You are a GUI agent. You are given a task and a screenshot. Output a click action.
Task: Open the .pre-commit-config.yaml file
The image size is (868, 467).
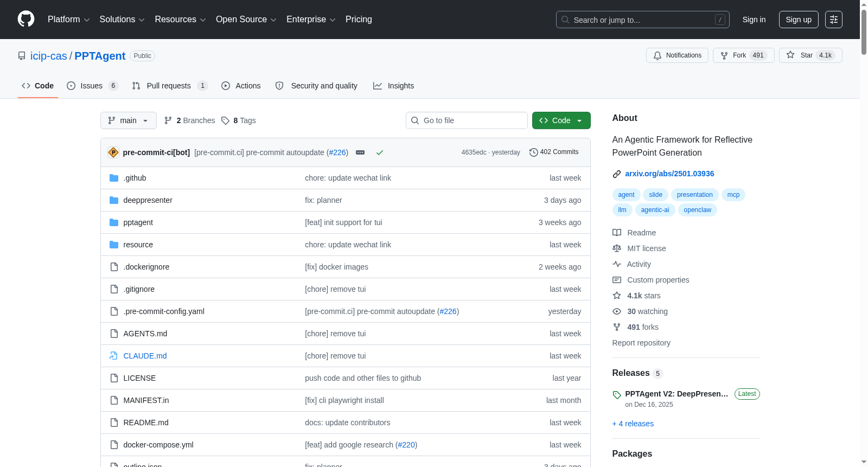[x=164, y=311]
